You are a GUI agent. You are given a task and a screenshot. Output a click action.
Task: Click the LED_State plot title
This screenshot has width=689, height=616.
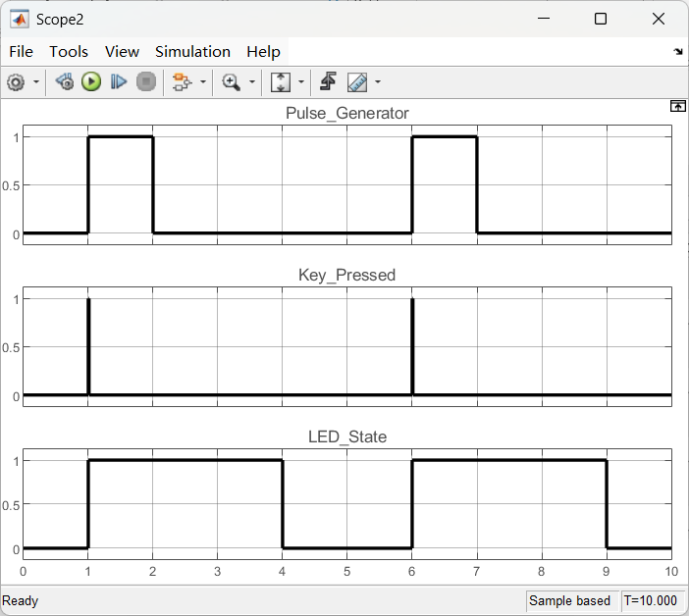pos(347,436)
